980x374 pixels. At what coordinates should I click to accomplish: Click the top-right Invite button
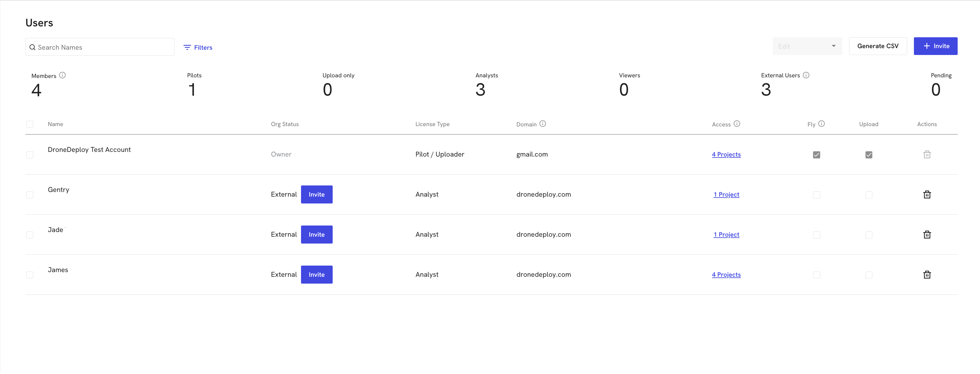[x=936, y=46]
